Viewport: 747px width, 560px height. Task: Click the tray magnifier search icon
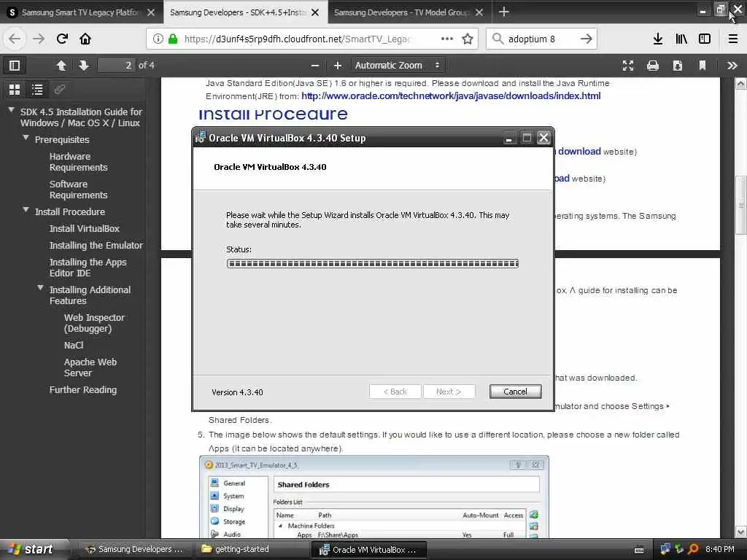tap(694, 549)
